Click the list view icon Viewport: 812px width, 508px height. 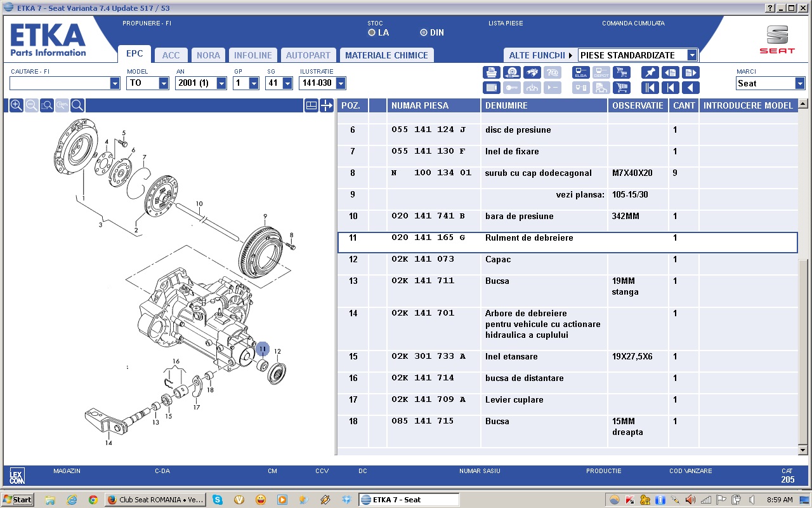(492, 88)
